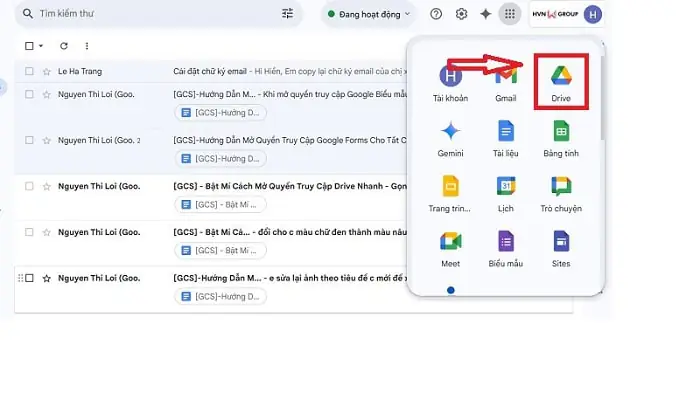Open email 'Hướng Dẫn Mở Quyền Truy Cập Google Forms'

click(x=290, y=140)
